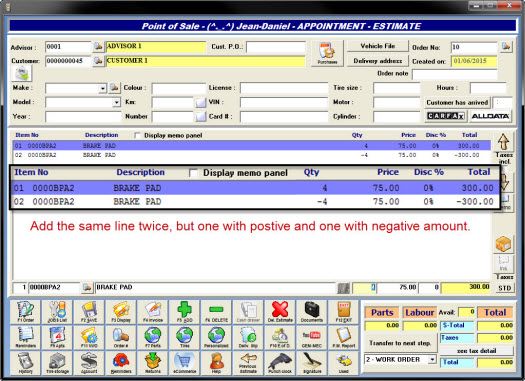Viewport: 525px width, 381px height.
Task: Search by Order # icon
Action: pos(121,337)
